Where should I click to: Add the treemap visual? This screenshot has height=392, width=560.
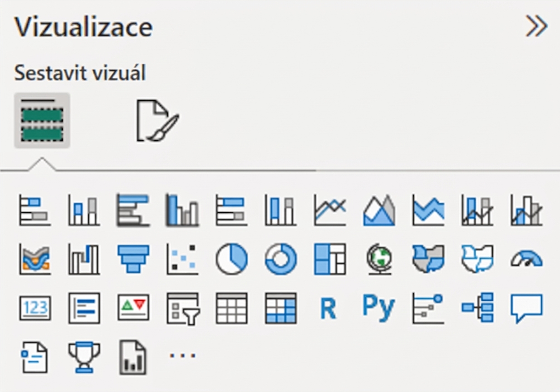tap(330, 259)
